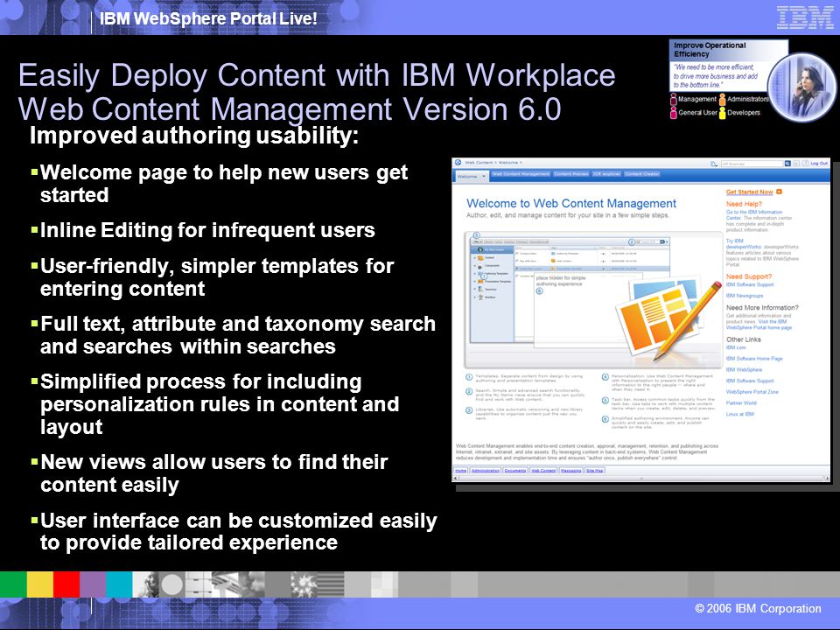Click the woman-on-phone circular photo
Viewport: 840px width, 630px height.
pos(801,87)
